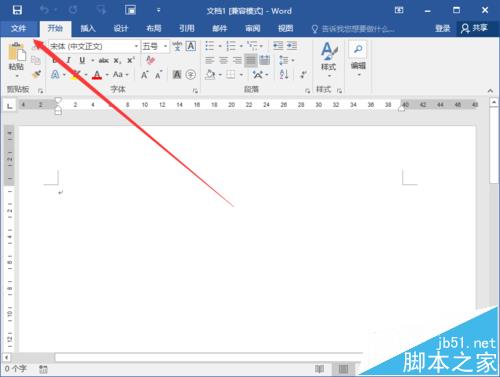Viewport: 500px width, 377px height.
Task: Click the Undo arrow in quick access toolbar
Action: coord(44,10)
